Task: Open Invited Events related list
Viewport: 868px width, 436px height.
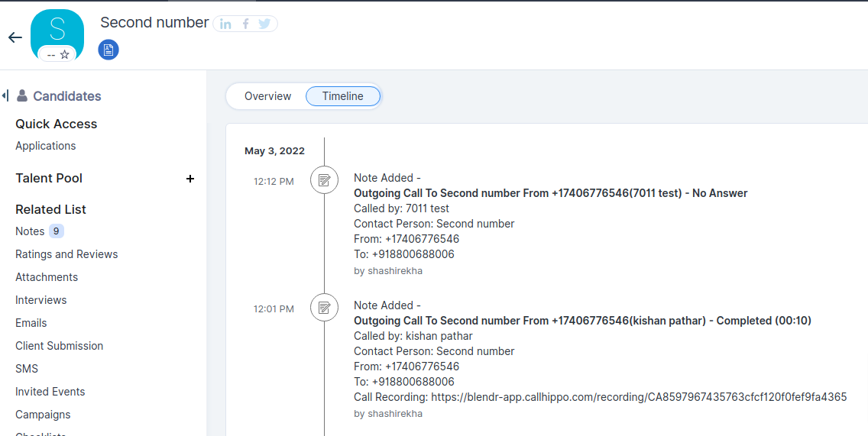Action: pos(50,392)
